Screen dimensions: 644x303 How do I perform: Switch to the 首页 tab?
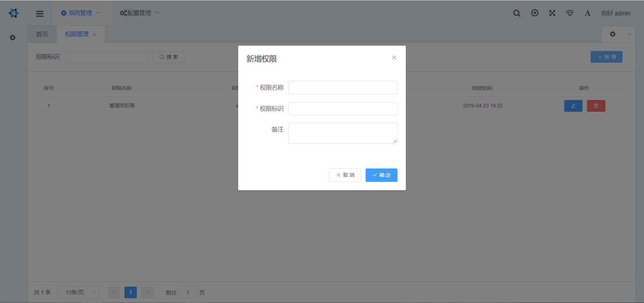42,34
